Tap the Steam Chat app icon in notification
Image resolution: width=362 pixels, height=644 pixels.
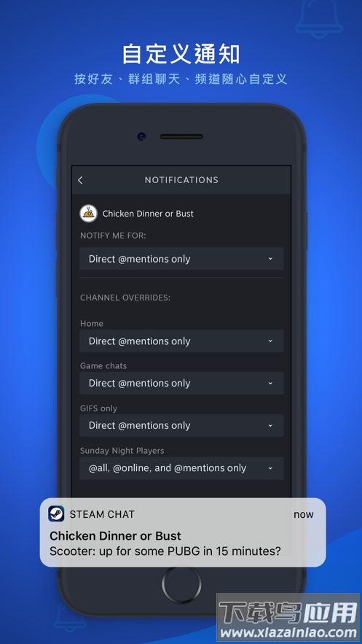coord(56,513)
